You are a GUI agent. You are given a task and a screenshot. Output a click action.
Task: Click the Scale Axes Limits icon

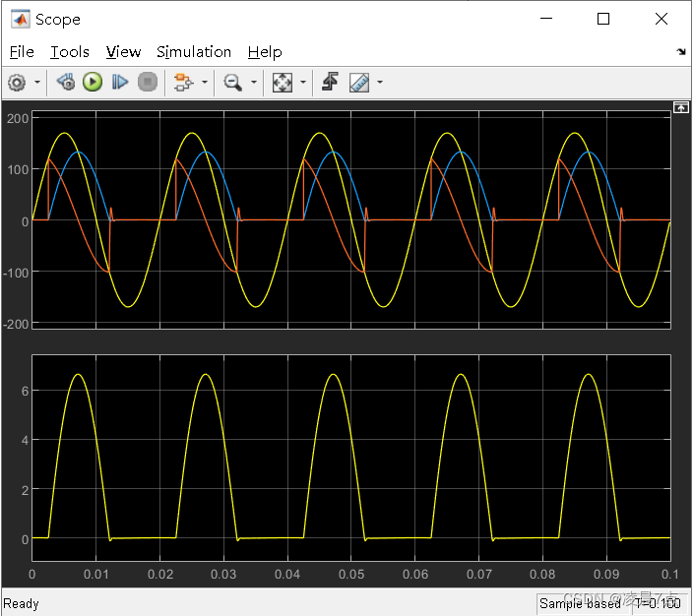tap(282, 83)
